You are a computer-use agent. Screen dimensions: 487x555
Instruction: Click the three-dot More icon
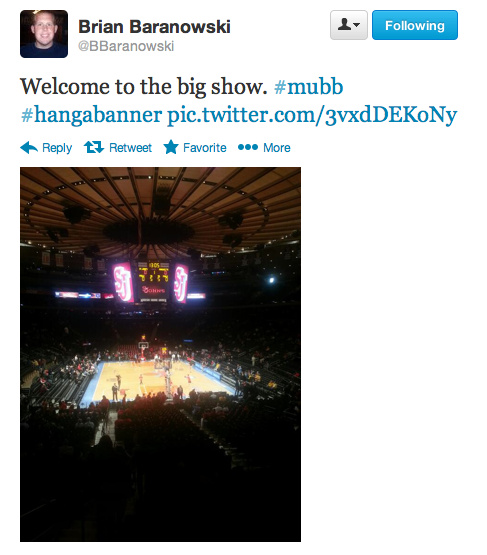[248, 147]
